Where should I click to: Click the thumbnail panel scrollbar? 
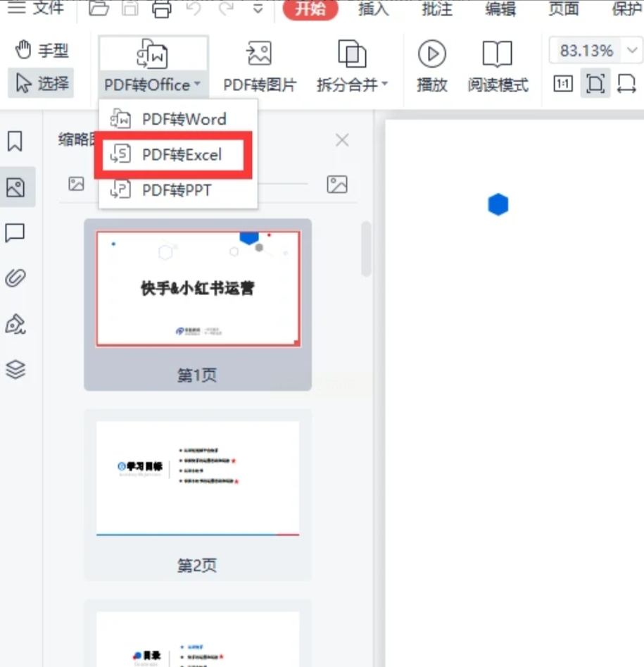[x=365, y=249]
